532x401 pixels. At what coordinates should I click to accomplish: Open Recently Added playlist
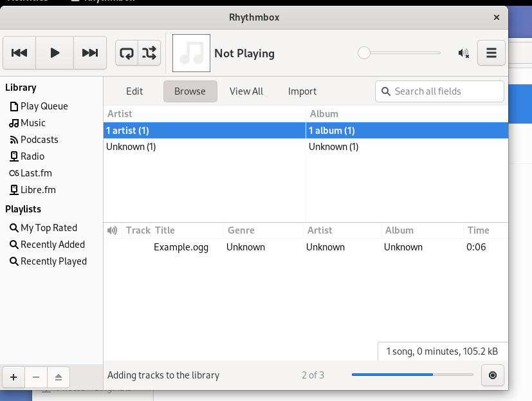[53, 245]
